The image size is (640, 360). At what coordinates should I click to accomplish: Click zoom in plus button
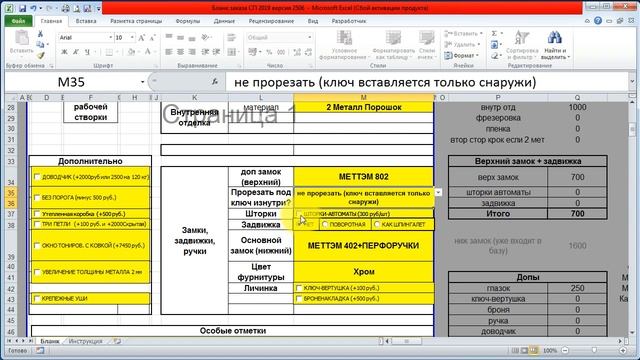[x=623, y=351]
